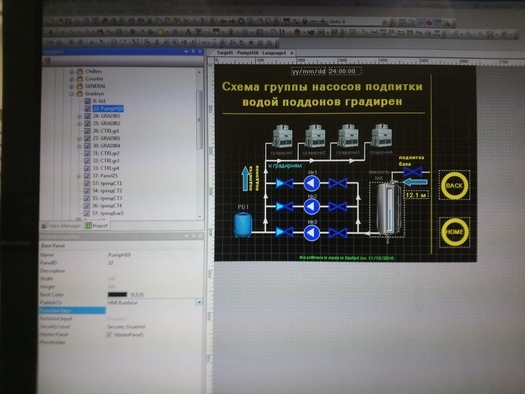Select the 32: CTRLgr3 panel in tree
525x394 pixels.
click(106, 161)
